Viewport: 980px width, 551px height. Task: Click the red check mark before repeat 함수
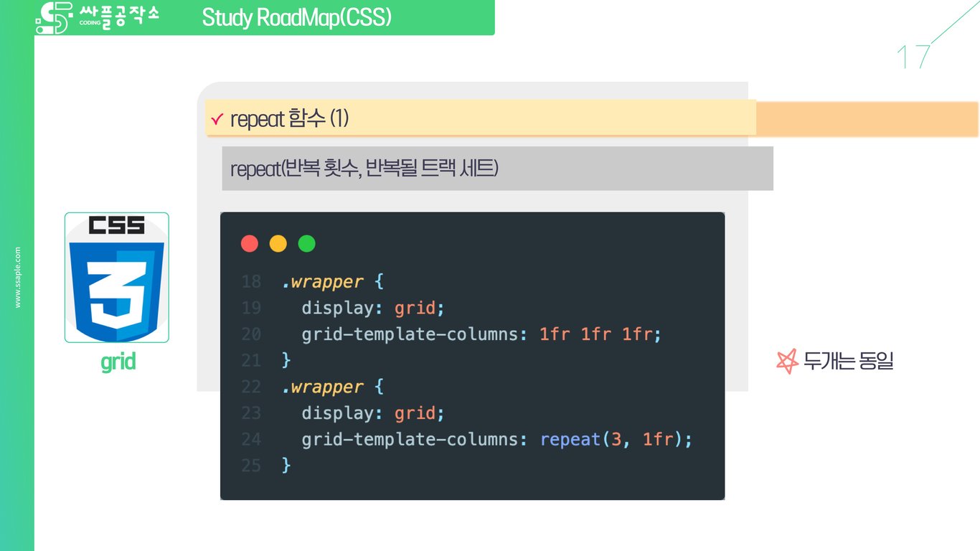217,118
